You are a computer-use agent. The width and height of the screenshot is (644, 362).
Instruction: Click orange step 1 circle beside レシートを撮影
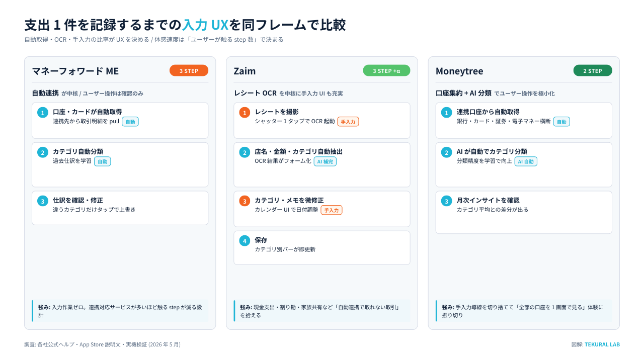245,113
